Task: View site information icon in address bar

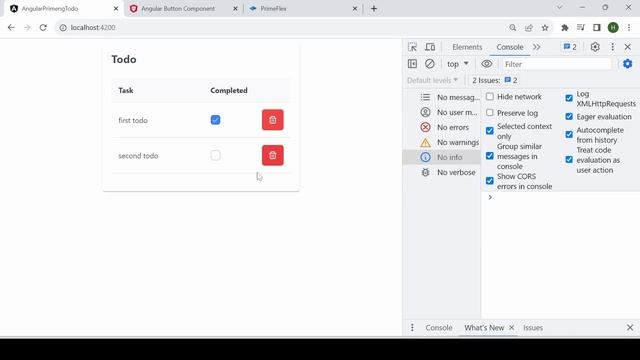Action: click(63, 27)
